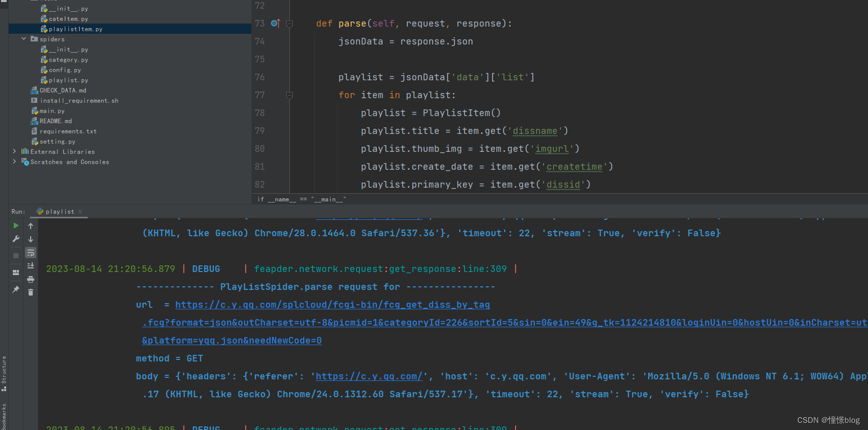Clear all console output with trash icon
Viewport: 868px width, 430px height.
tap(31, 292)
